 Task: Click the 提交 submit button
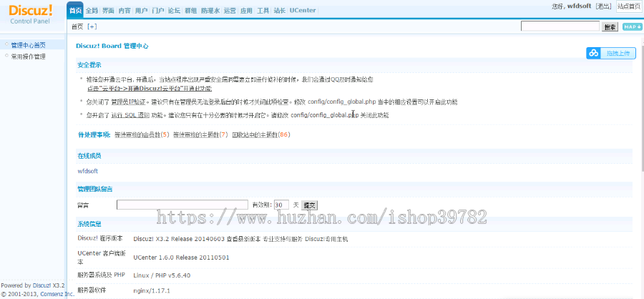click(x=309, y=205)
